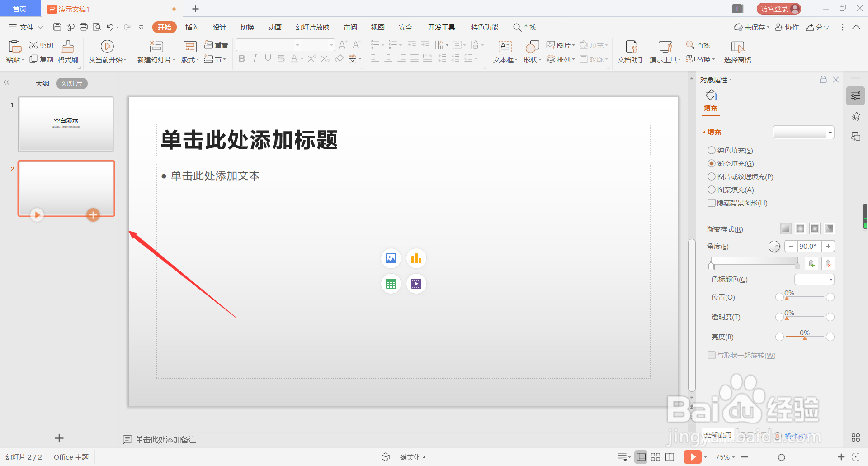Click the gradient angle input field
The width and height of the screenshot is (868, 466).
point(809,246)
